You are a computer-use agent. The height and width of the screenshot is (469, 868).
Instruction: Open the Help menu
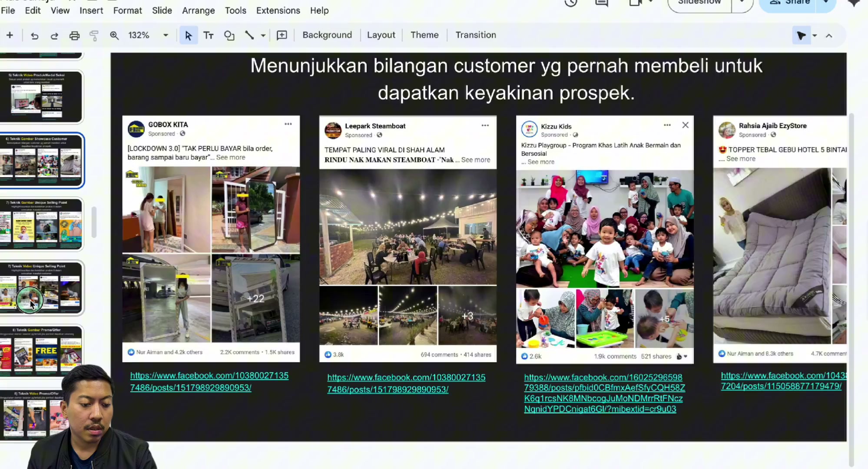319,10
